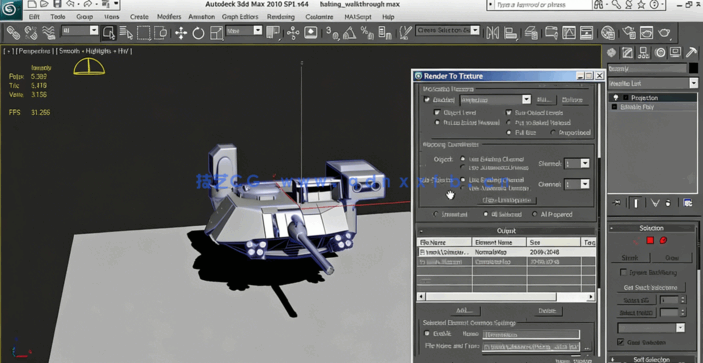Activate the Select and Scale tool

[216, 33]
